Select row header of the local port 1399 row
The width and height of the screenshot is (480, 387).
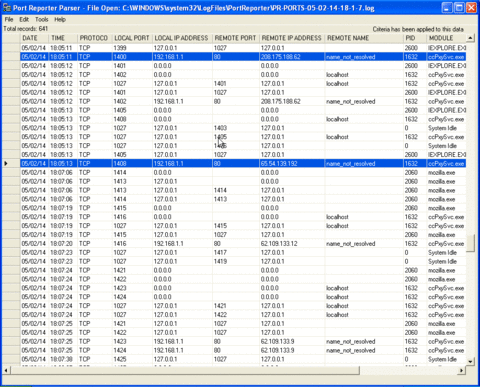(11, 48)
